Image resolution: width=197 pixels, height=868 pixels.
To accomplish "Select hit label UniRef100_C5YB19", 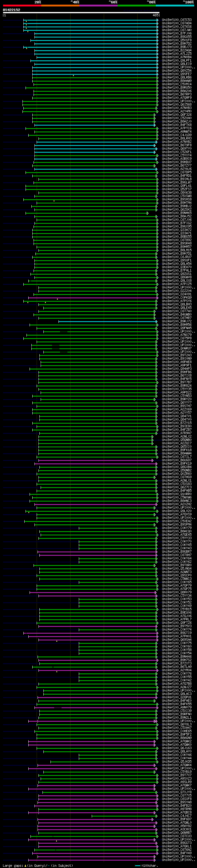I will point(176,772).
